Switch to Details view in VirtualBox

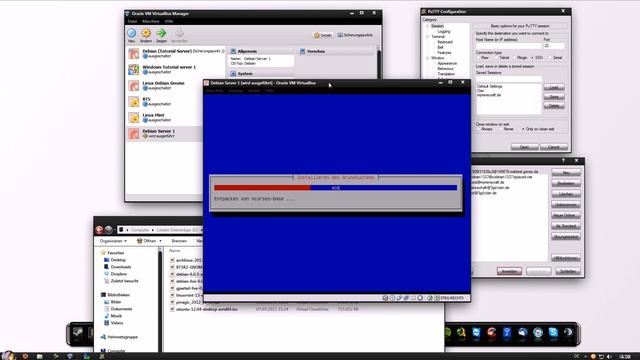(x=323, y=35)
